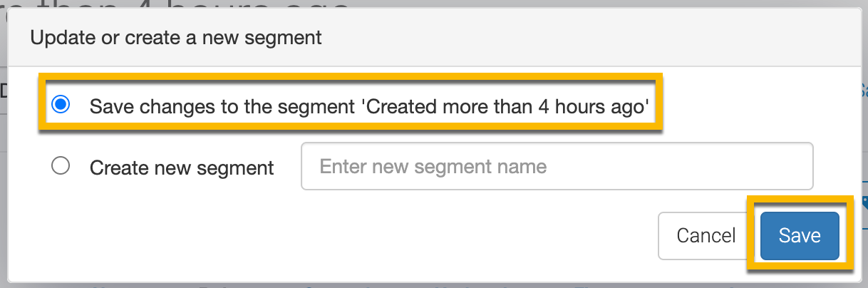868x288 pixels.
Task: Click the 'Update or create a new segment' title
Action: (176, 37)
